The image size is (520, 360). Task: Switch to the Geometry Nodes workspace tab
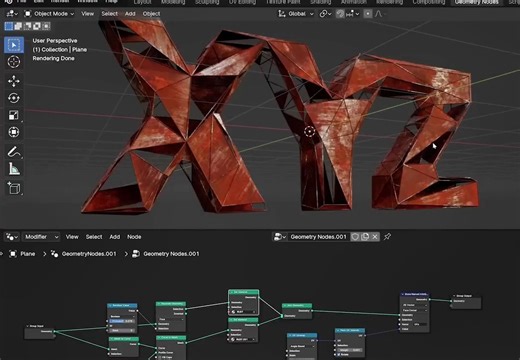click(x=477, y=2)
